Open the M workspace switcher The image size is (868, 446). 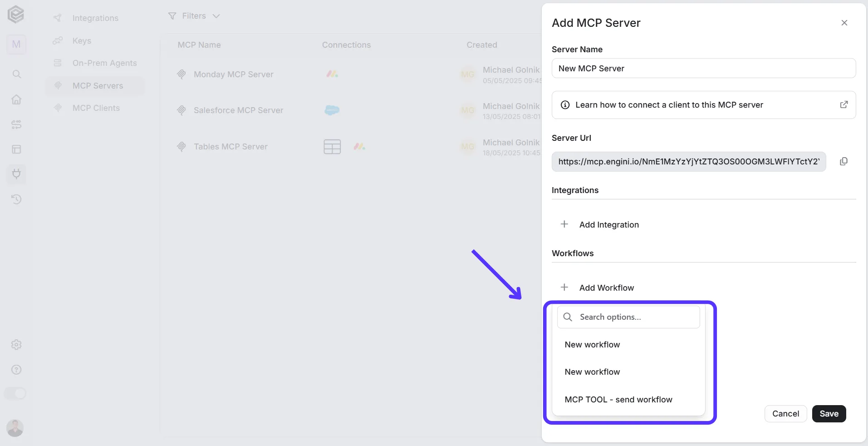coord(16,45)
